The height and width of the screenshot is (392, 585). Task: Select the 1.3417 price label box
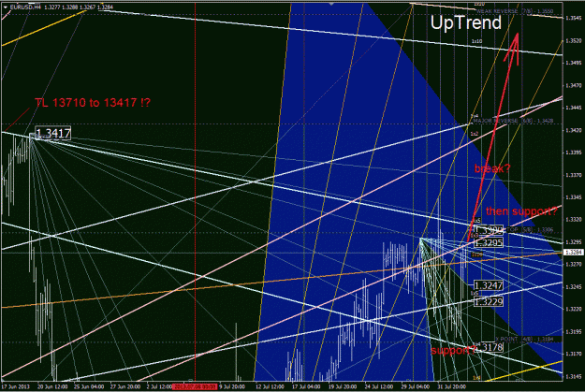click(53, 133)
